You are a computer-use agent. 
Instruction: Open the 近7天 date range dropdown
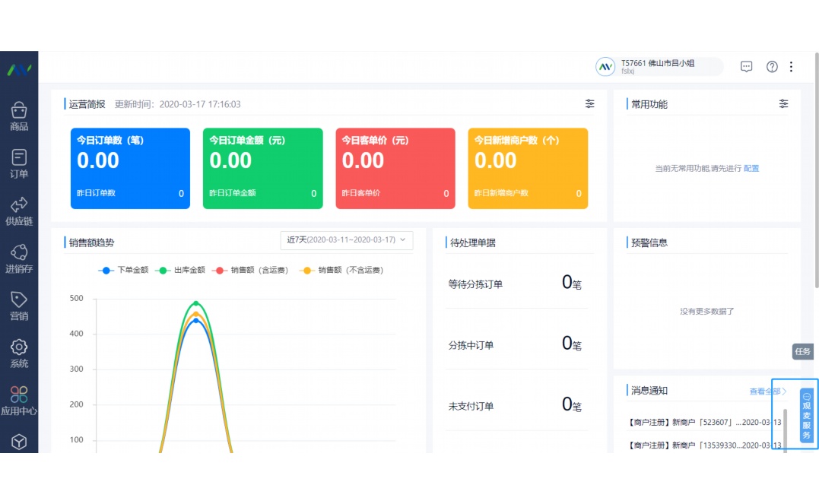346,240
